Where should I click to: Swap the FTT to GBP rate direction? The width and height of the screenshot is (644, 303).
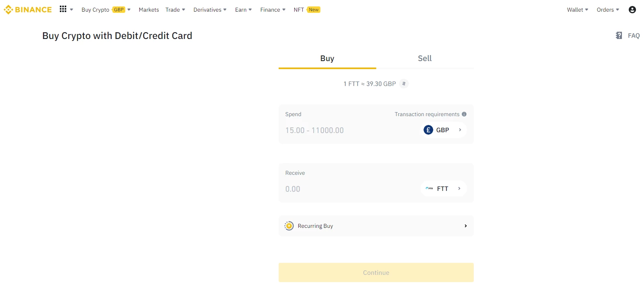pos(404,84)
